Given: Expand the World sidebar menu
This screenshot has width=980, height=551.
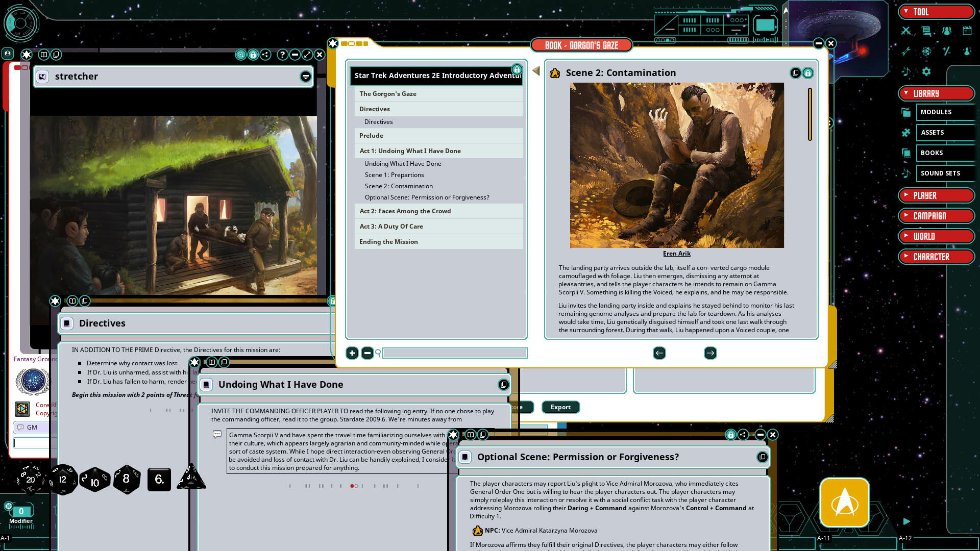Looking at the screenshot, I should click(x=937, y=236).
